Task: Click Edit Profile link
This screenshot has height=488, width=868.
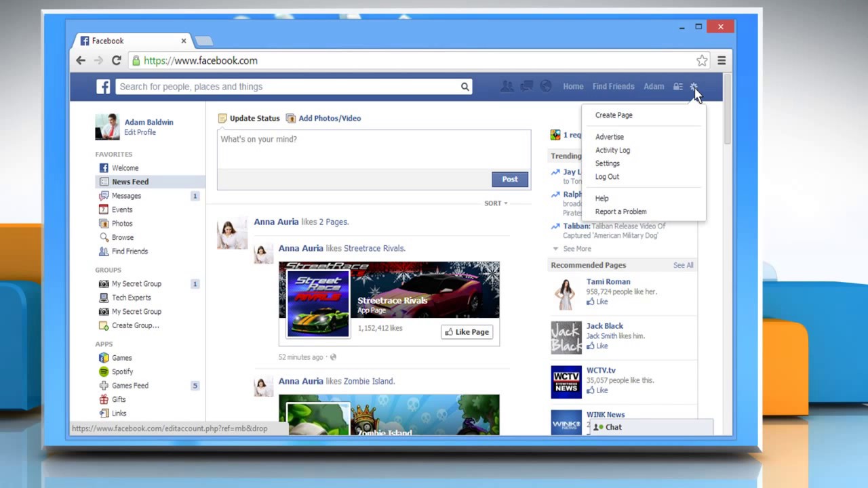Action: tap(140, 132)
